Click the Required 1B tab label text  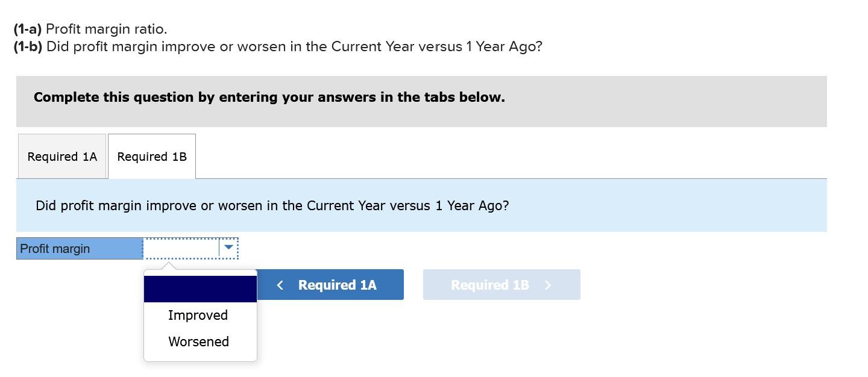pyautogui.click(x=151, y=156)
